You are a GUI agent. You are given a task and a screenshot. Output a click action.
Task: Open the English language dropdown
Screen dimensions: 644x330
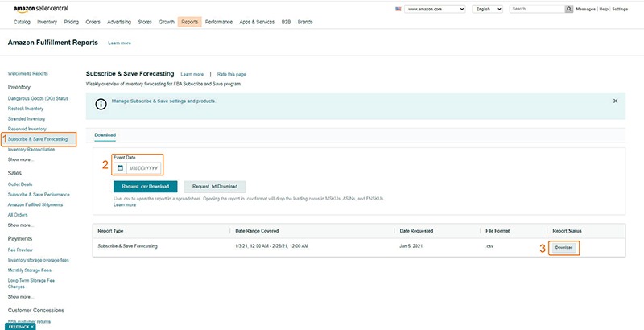[x=488, y=9]
